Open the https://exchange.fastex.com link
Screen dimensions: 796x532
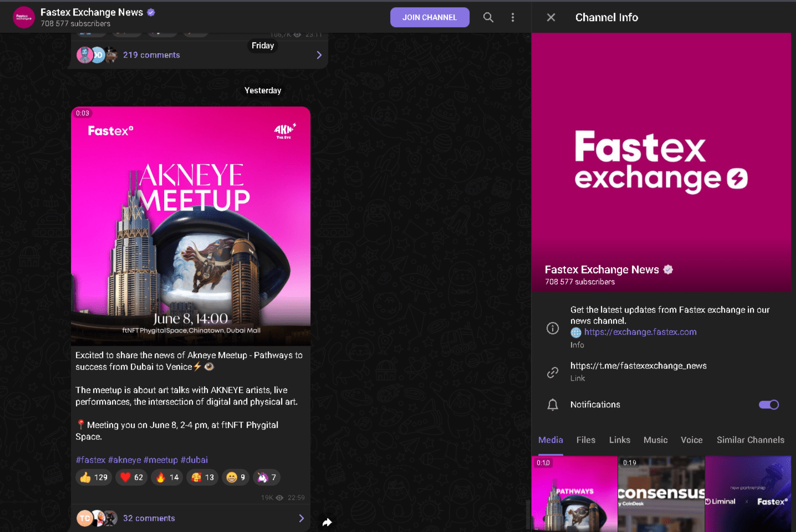[640, 332]
